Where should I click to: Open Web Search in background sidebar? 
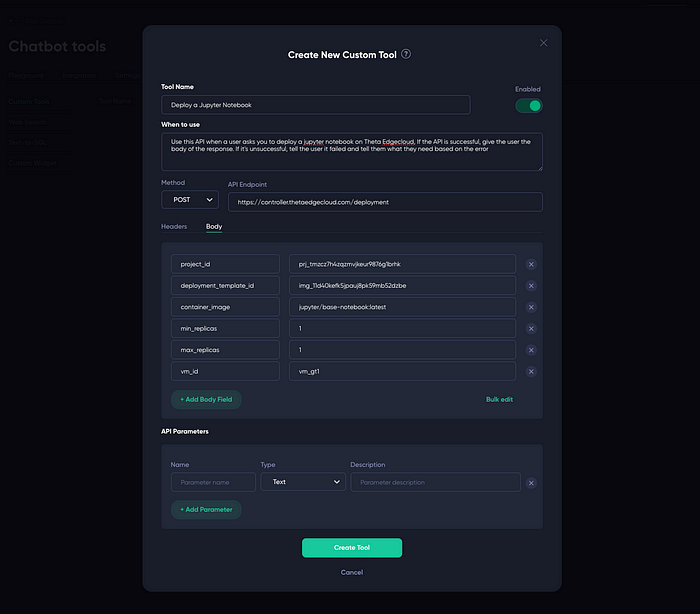pos(27,122)
